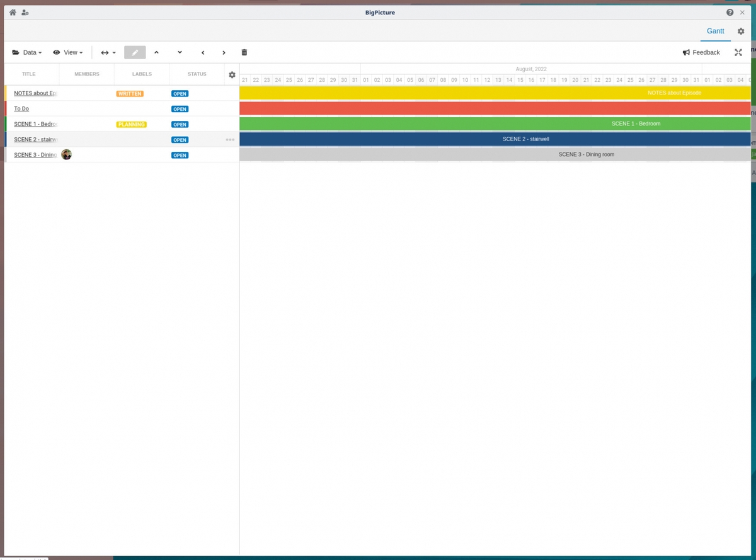The width and height of the screenshot is (756, 560).
Task: Enter fullscreen with the expand arrows icon
Action: (x=738, y=52)
